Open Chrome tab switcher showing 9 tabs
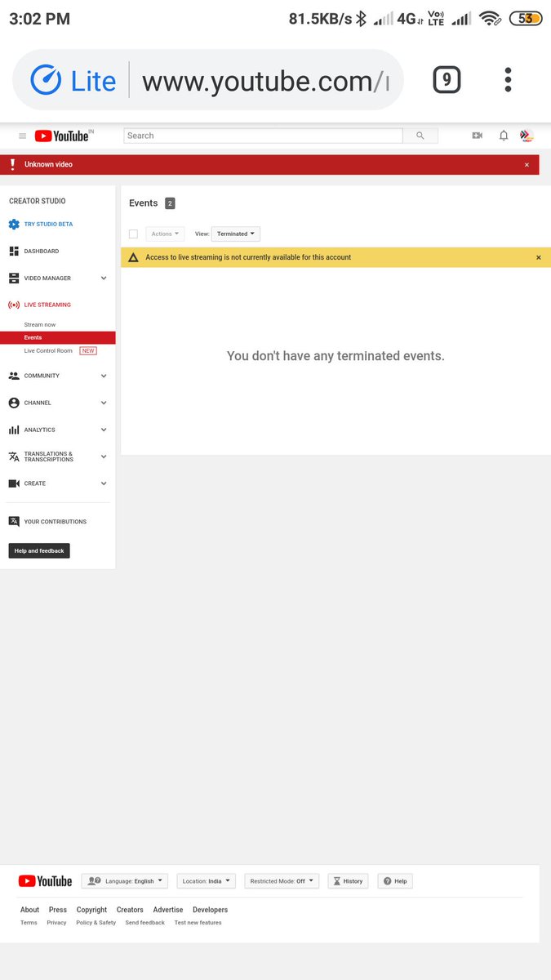Screen dimensions: 551x980 tap(447, 80)
